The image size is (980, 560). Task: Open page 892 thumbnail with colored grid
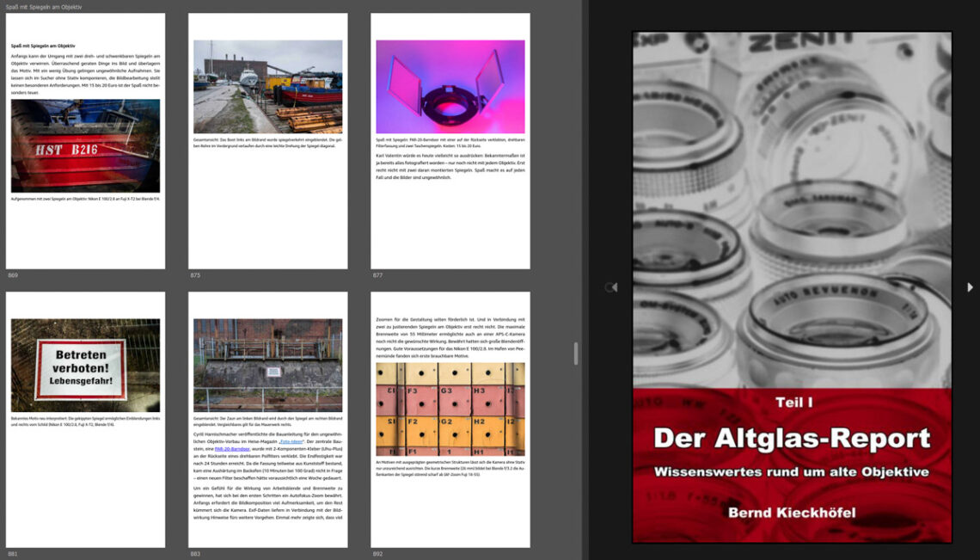coord(450,420)
